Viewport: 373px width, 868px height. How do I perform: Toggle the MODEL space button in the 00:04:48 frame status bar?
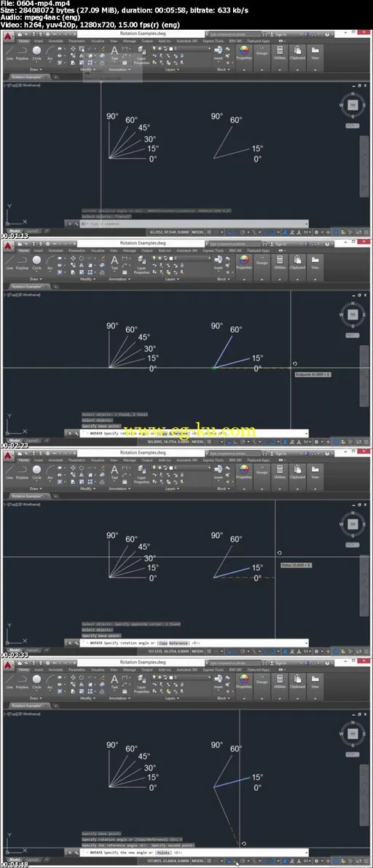click(197, 861)
